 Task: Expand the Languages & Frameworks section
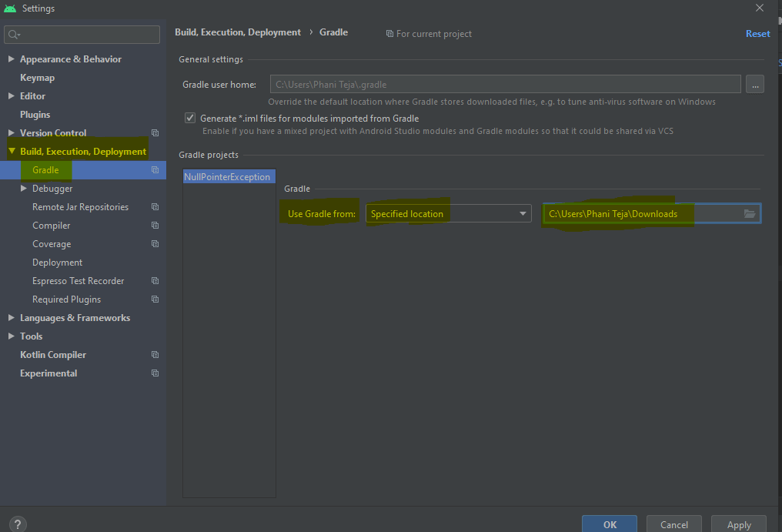coord(11,317)
